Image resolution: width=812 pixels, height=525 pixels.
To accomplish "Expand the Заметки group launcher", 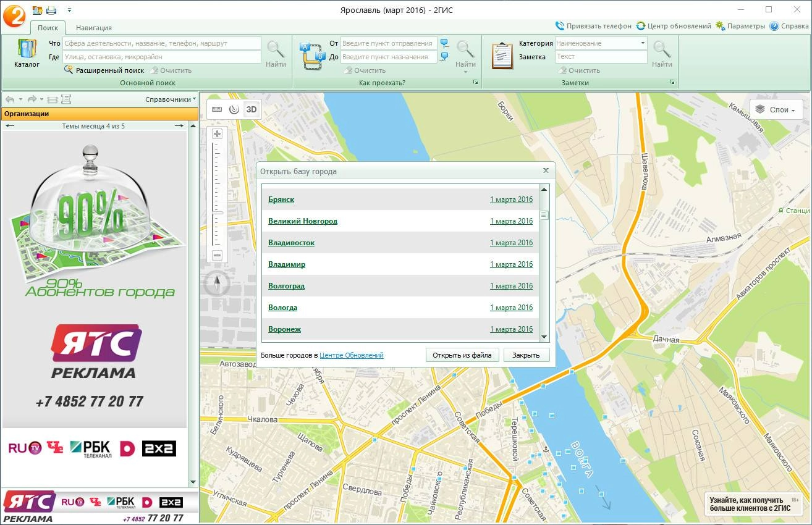I will (672, 82).
